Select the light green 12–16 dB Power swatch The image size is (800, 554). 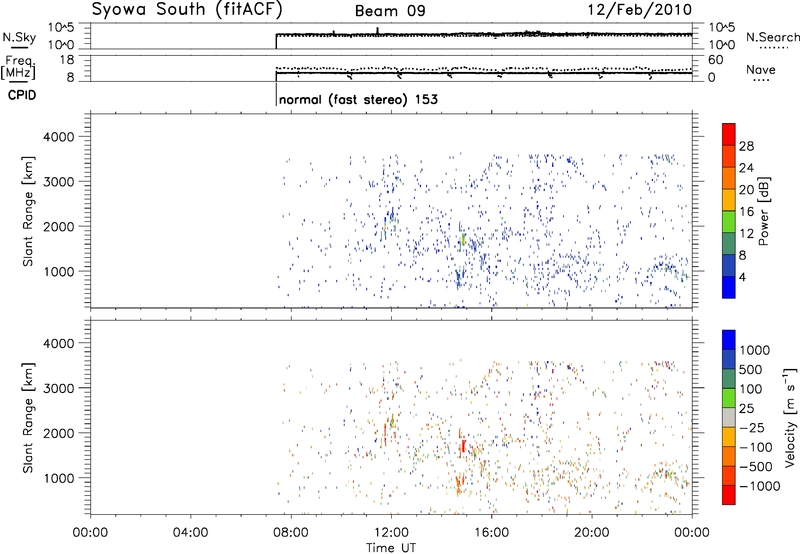tap(729, 221)
